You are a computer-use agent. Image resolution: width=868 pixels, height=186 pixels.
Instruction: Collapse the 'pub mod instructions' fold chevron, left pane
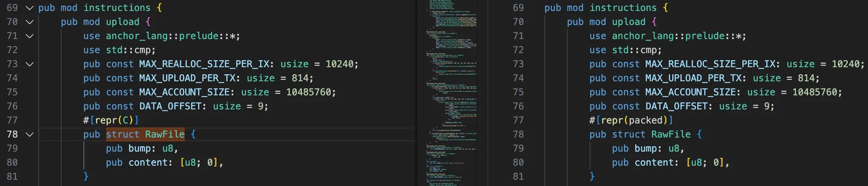click(29, 8)
